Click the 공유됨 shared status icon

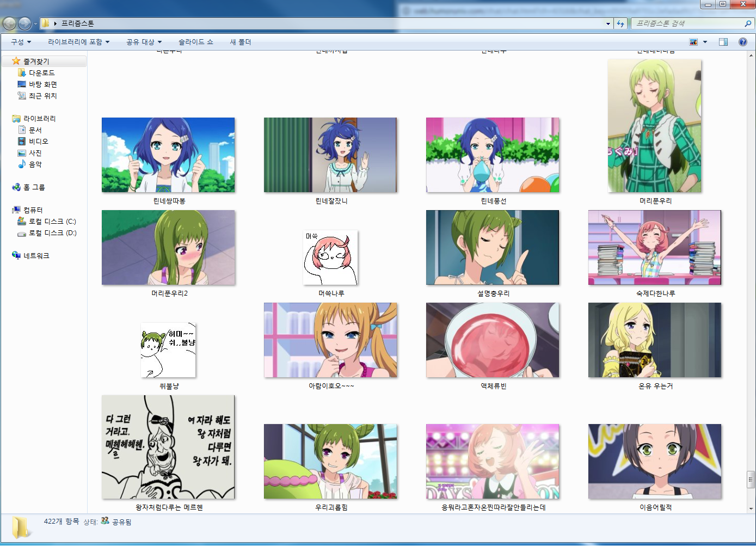(x=105, y=521)
